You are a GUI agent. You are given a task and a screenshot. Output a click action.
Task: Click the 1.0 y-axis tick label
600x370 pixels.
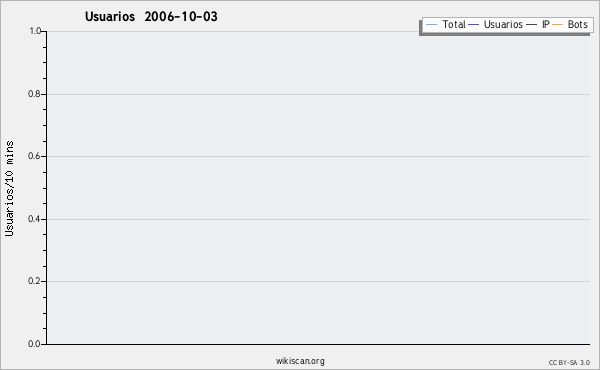click(35, 31)
